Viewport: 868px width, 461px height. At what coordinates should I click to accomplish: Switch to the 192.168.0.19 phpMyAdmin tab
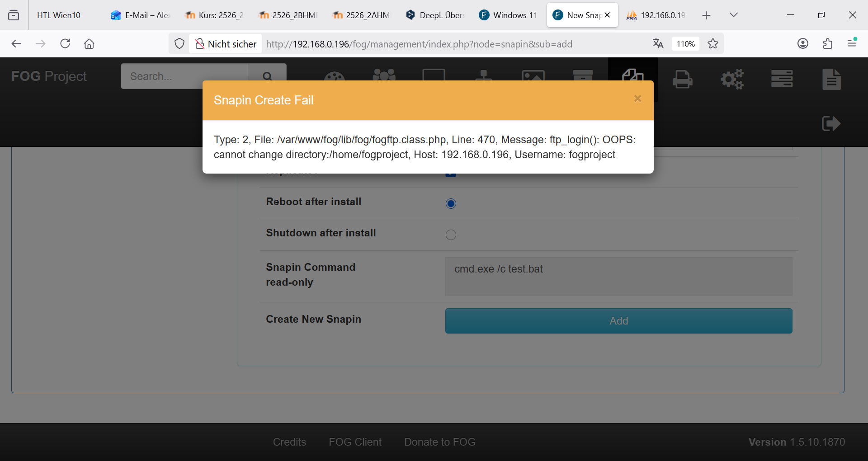[656, 15]
